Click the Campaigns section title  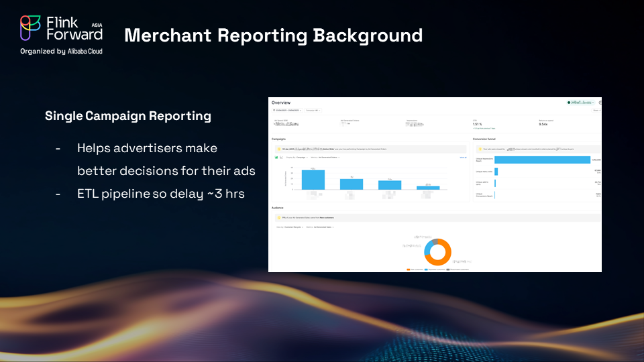coord(278,139)
